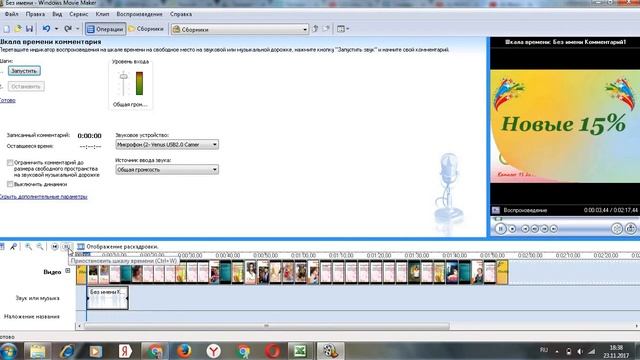
Task: Open a project with the folder icon
Action: 18,29
